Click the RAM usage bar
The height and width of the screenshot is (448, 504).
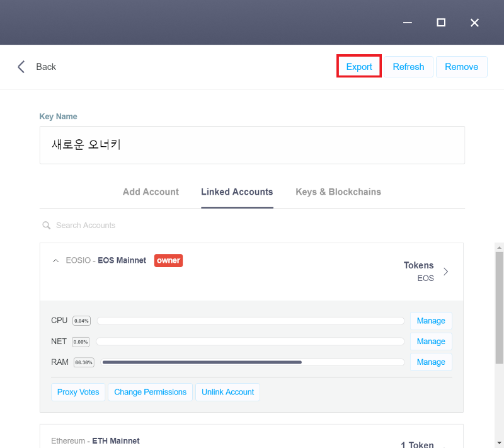pyautogui.click(x=253, y=362)
